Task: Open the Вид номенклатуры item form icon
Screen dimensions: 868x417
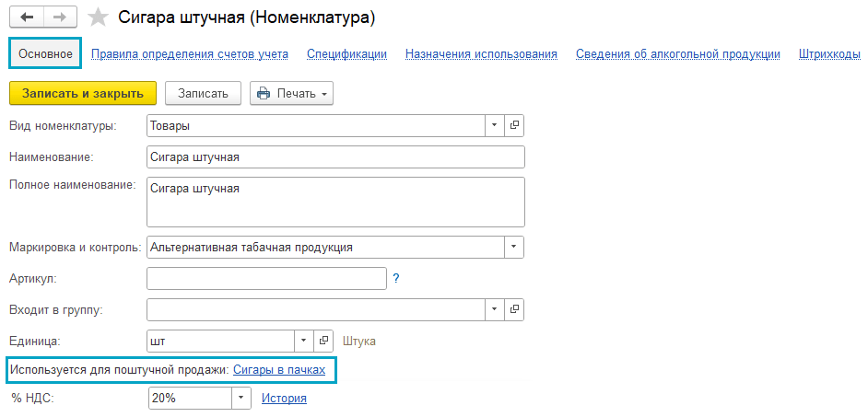Action: pos(515,125)
